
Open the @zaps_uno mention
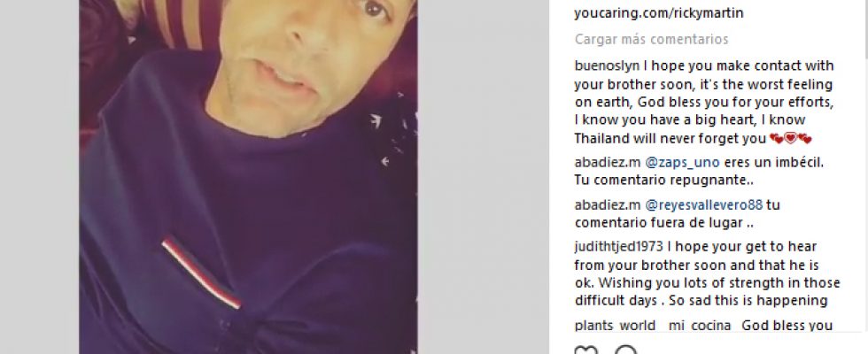tap(682, 163)
